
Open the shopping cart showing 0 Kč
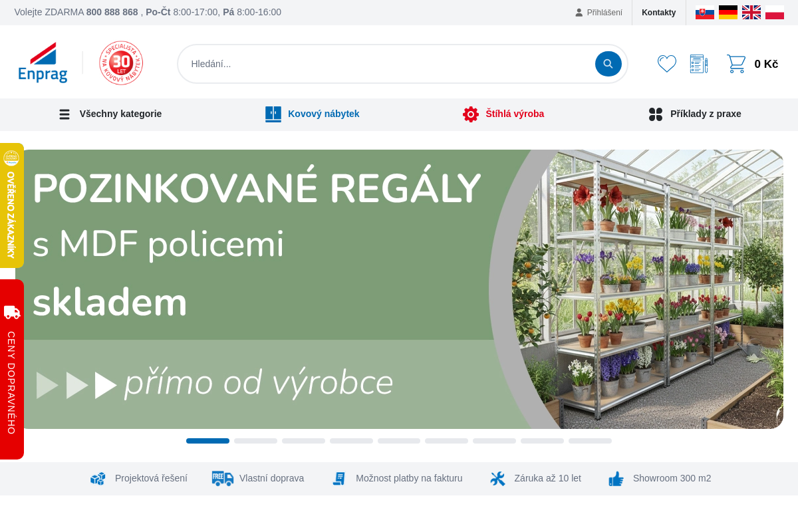[751, 63]
